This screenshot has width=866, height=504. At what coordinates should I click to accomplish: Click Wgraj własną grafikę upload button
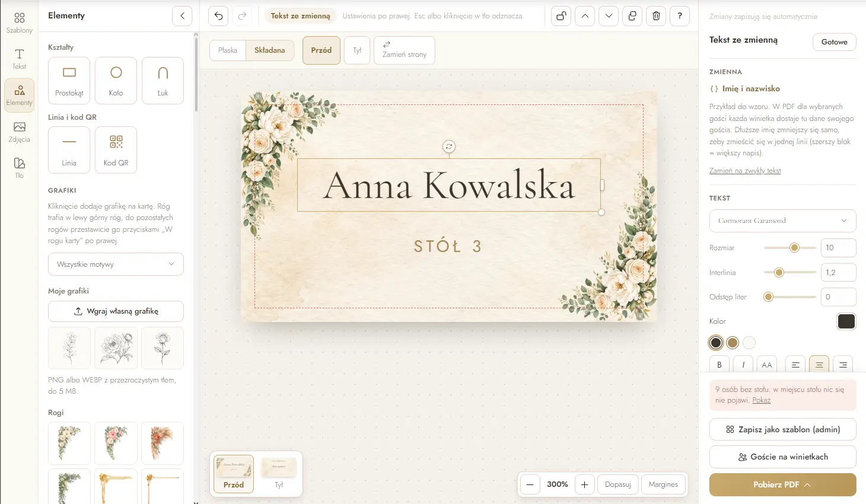pos(116,311)
